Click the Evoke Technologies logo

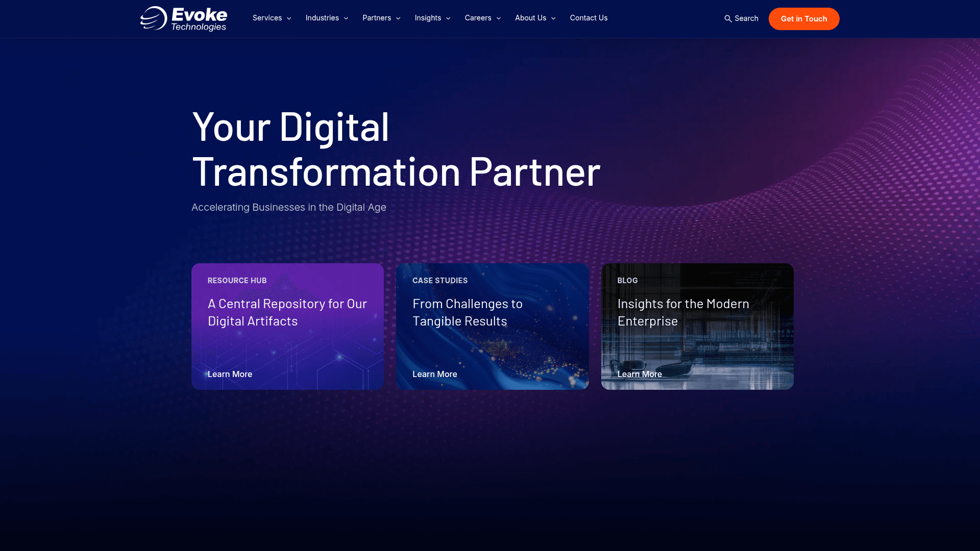pos(183,18)
